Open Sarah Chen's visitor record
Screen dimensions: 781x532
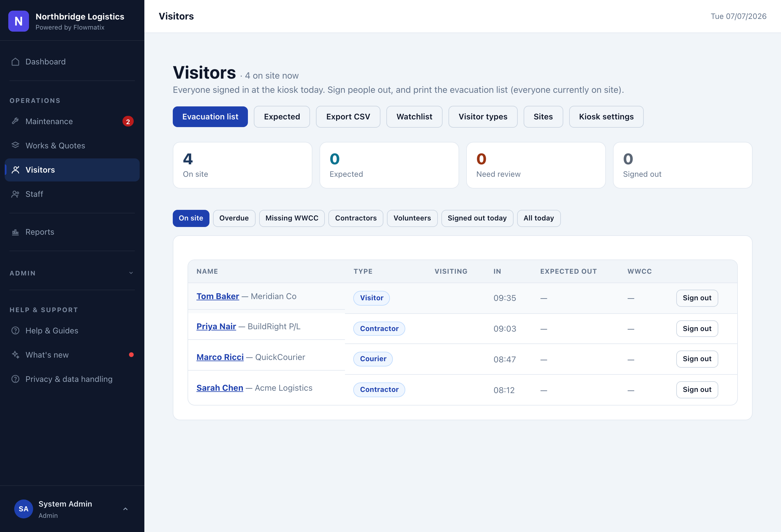(x=220, y=388)
